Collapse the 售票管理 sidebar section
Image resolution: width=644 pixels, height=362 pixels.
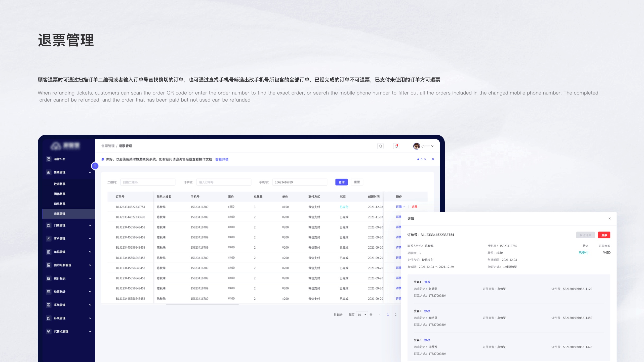point(90,172)
